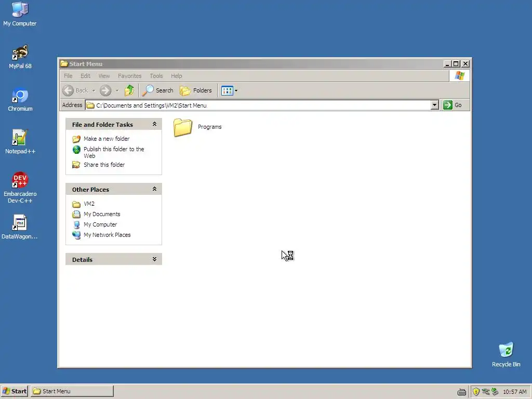Open Back history dropdown arrow
This screenshot has width=532, height=399.
click(x=94, y=90)
